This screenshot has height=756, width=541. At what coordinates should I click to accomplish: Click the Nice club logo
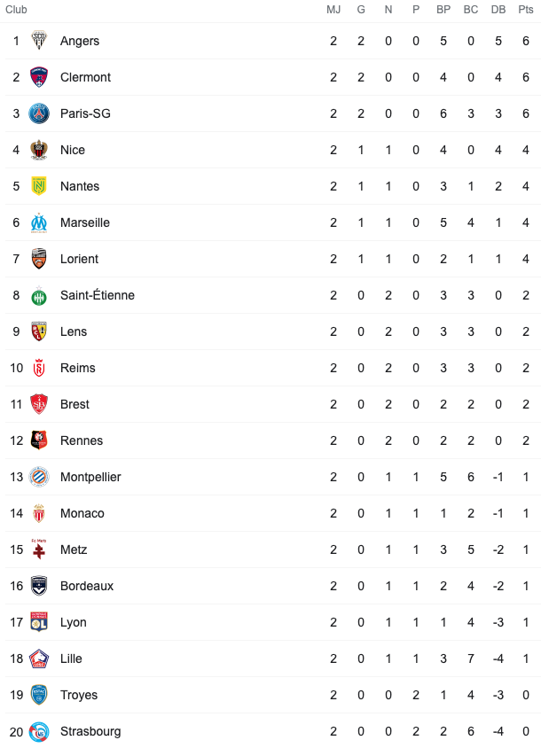[x=39, y=150]
